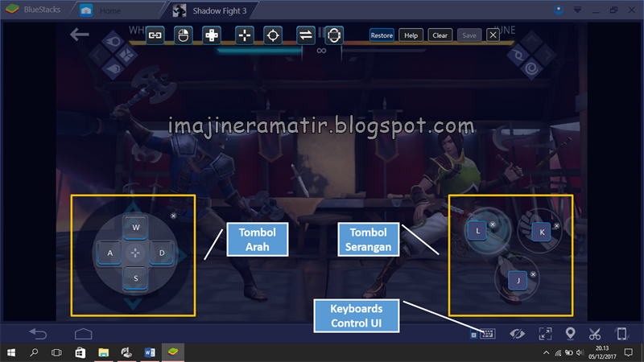The width and height of the screenshot is (644, 362).
Task: Select the K key mapping
Action: 542,232
